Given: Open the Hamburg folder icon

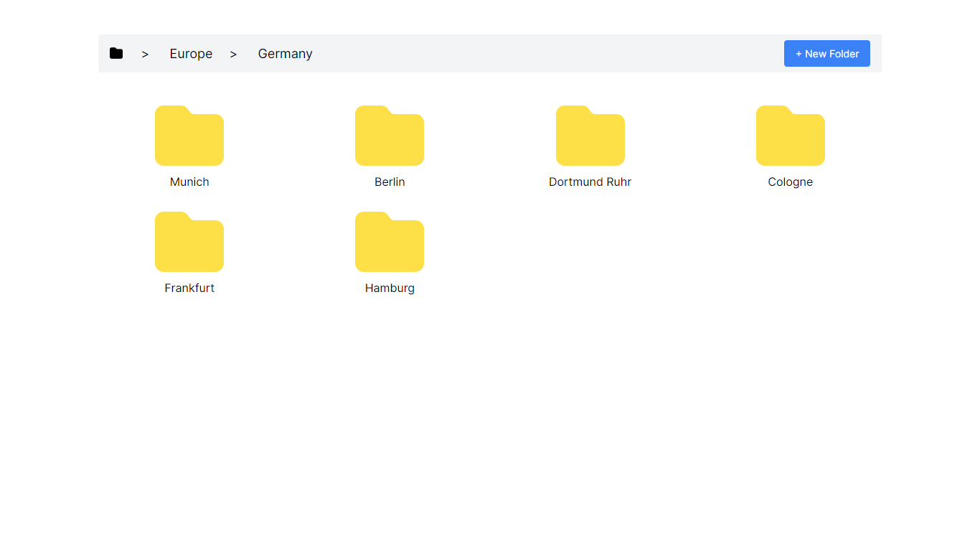Looking at the screenshot, I should point(390,242).
